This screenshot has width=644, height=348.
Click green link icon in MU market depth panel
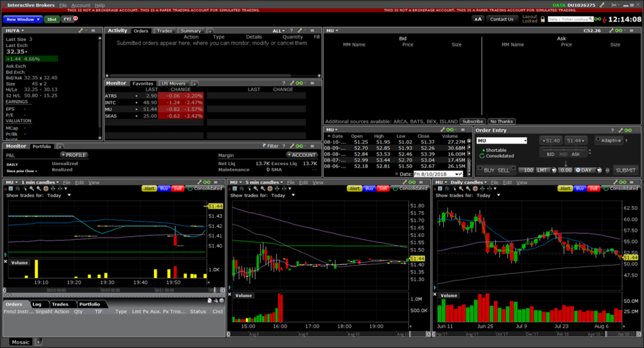coord(618,30)
